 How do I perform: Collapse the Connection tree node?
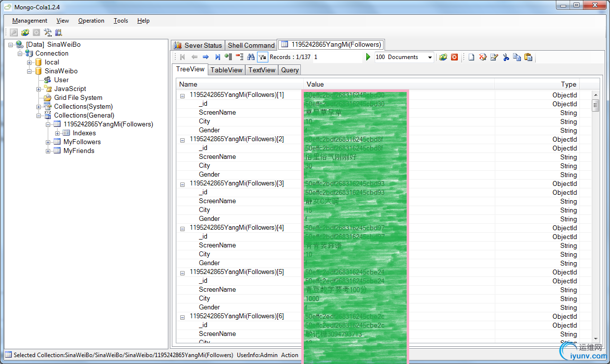(20, 54)
